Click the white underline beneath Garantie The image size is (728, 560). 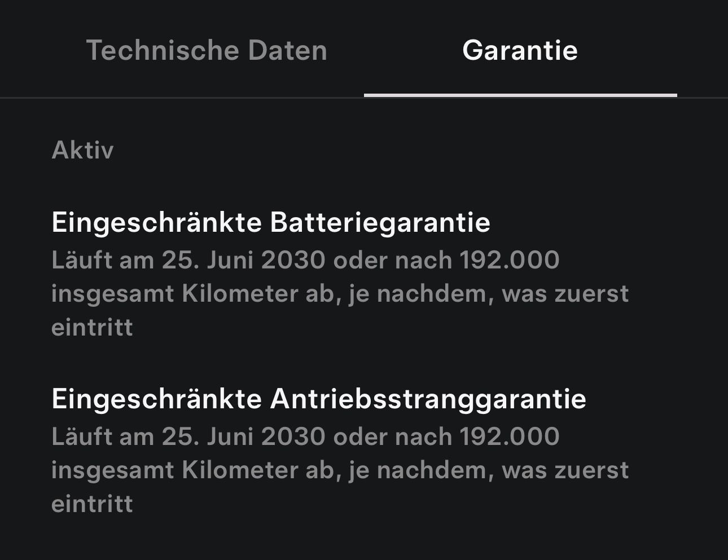pos(520,95)
